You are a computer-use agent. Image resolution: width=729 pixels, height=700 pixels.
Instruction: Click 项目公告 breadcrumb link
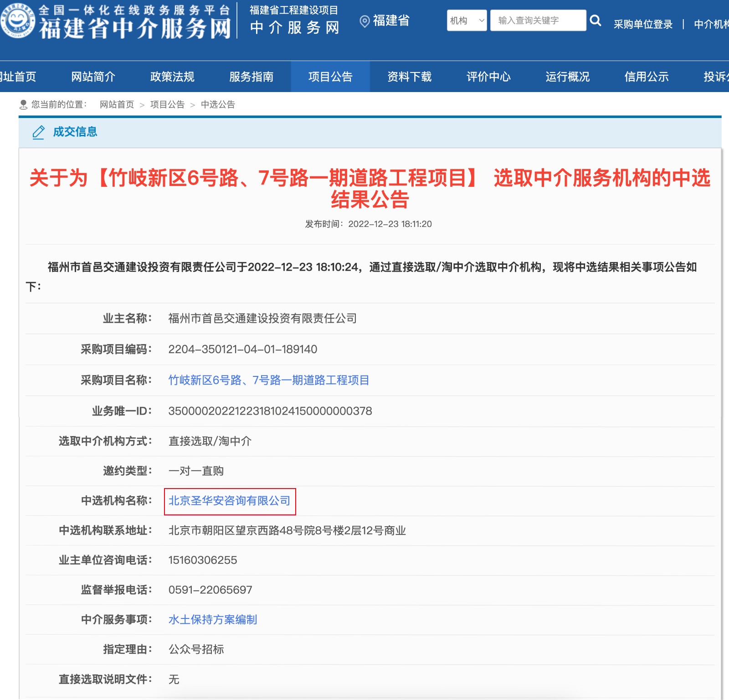click(167, 105)
